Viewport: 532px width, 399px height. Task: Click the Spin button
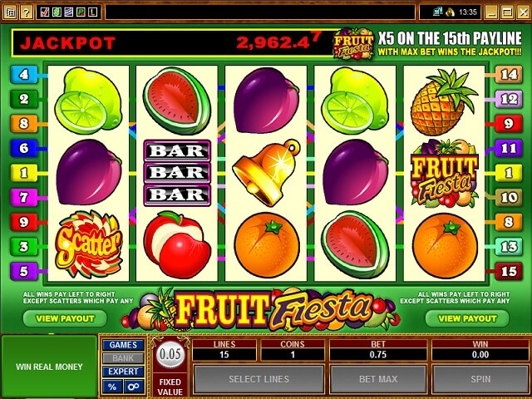click(x=480, y=379)
